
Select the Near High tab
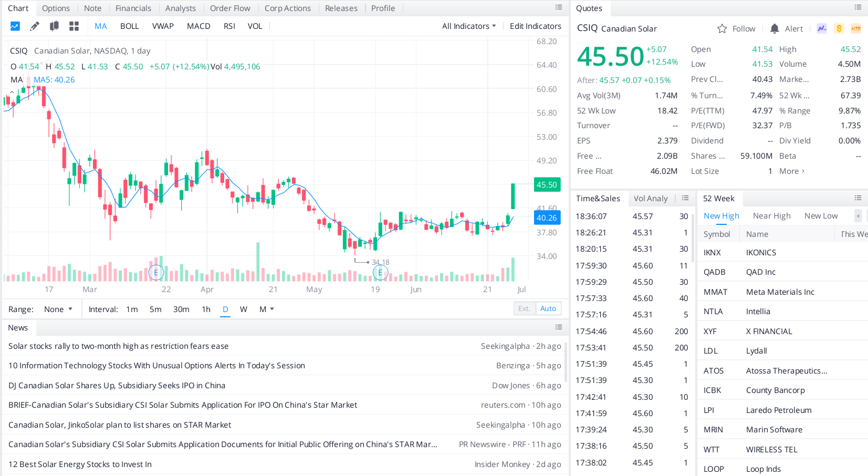pyautogui.click(x=772, y=215)
